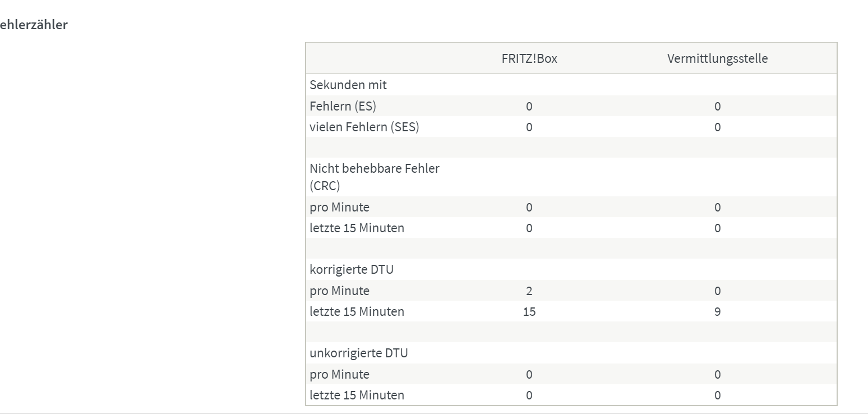Click the "korrigierte DTU" section label
The width and height of the screenshot is (868, 414).
coord(352,269)
